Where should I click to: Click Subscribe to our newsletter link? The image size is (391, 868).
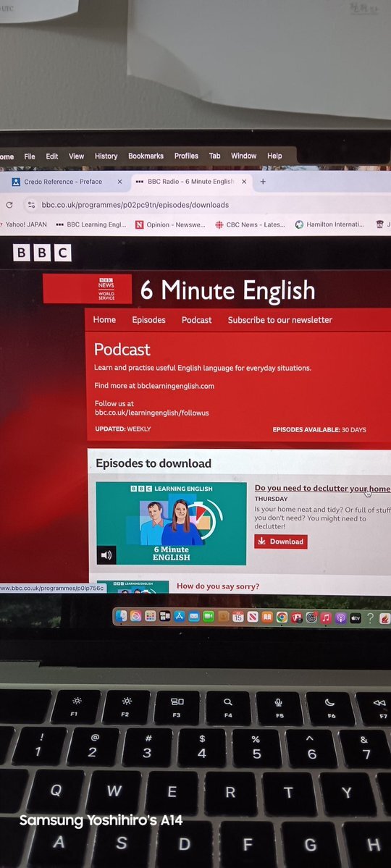click(x=279, y=320)
